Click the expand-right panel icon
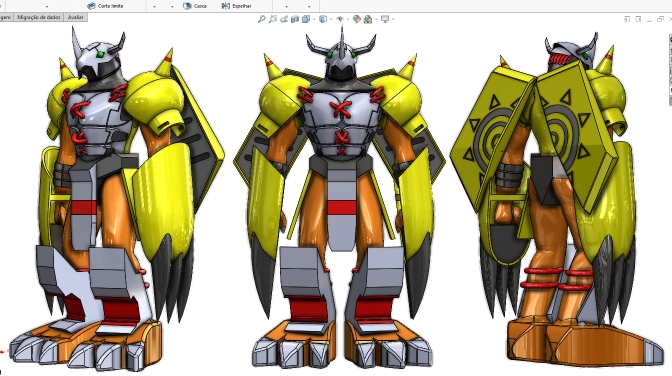The width and height of the screenshot is (672, 376). click(x=638, y=19)
